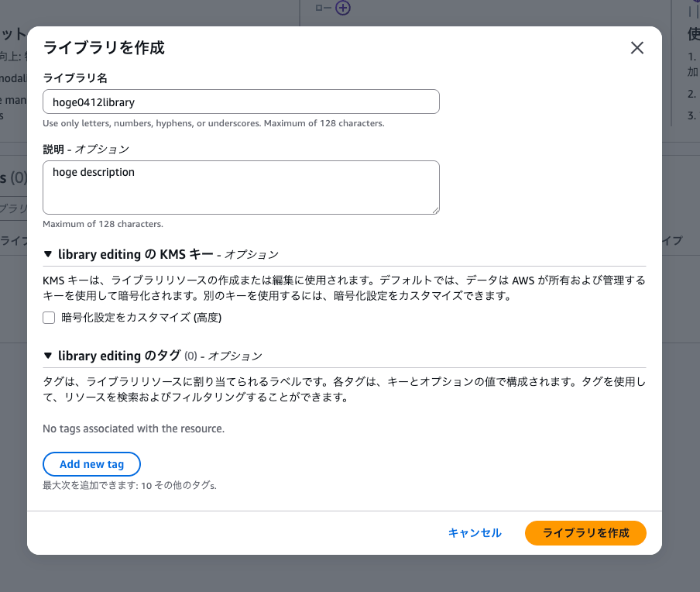
Task: Confirm with the ライブラリを作成 button
Action: (x=585, y=533)
